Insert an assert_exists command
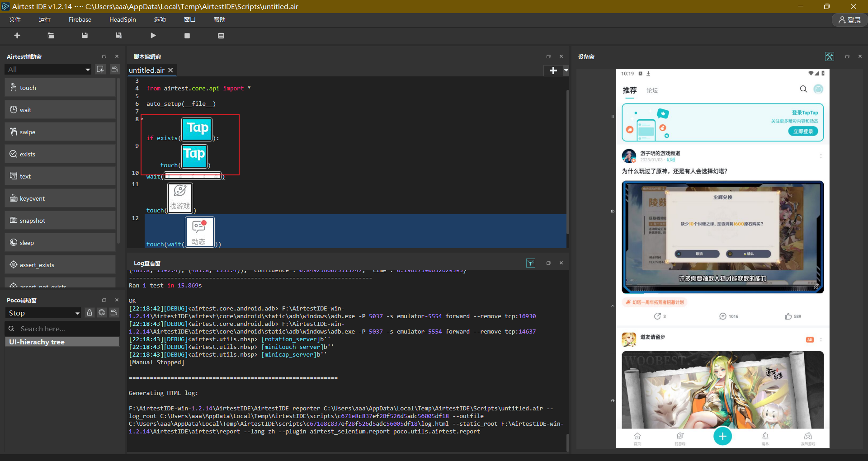The image size is (868, 461). pyautogui.click(x=60, y=265)
